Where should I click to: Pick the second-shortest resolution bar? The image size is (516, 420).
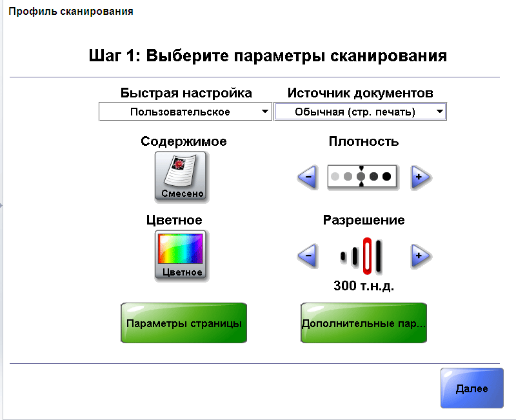point(354,257)
